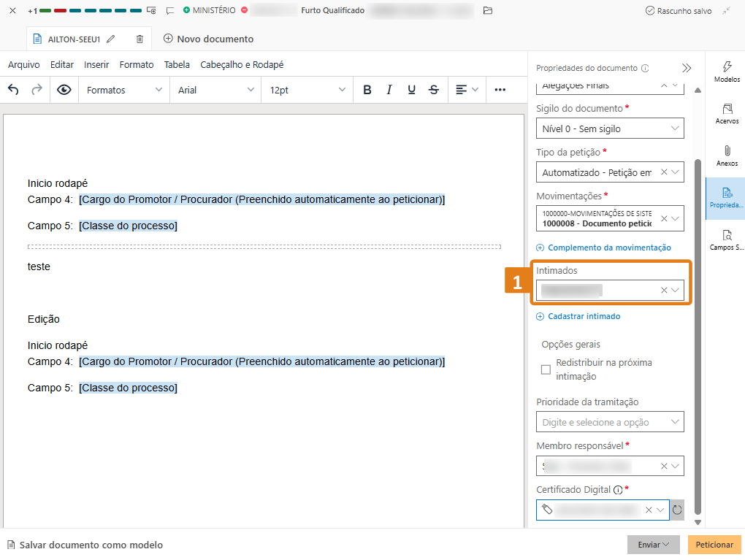Screen dimensions: 745x560
Task: Open the Modelos panel
Action: click(726, 72)
